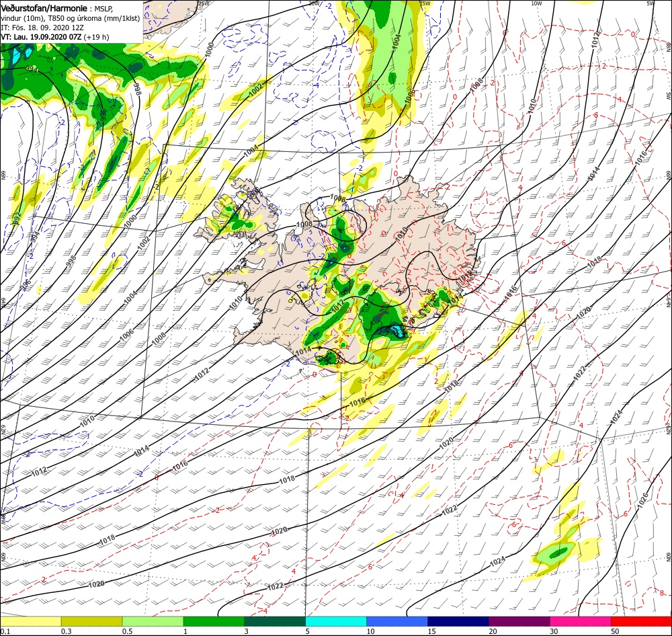Click the green 1 mm legend swatch
Image resolution: width=672 pixels, height=636 pixels.
pos(214,621)
